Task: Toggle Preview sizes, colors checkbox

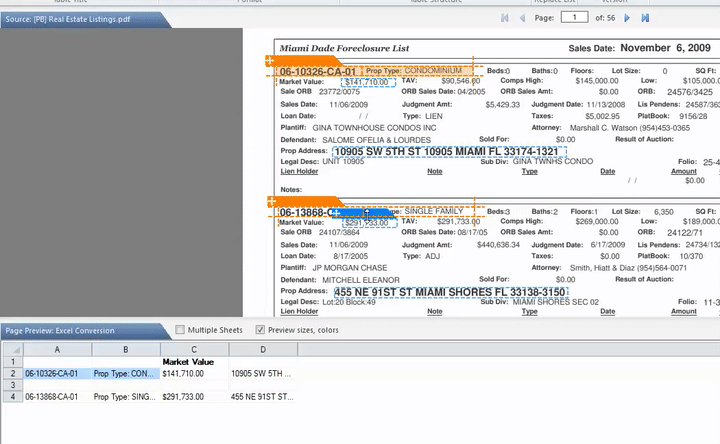Action: click(261, 330)
